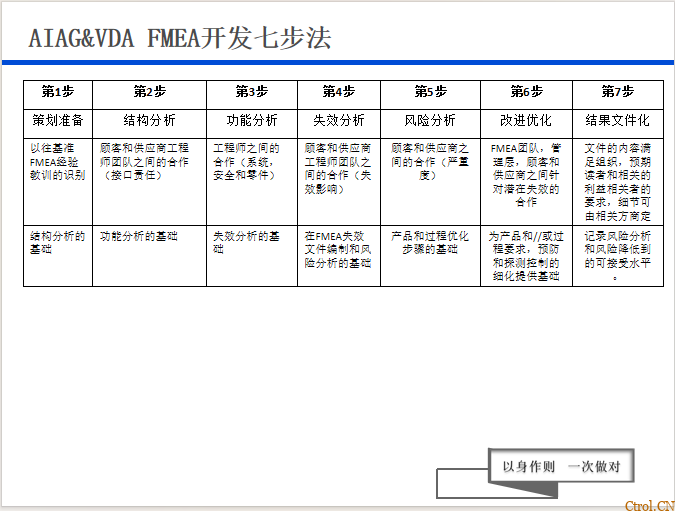Click the slogan banner '以身作则 一次做对'
This screenshot has width=675, height=511.
561,466
